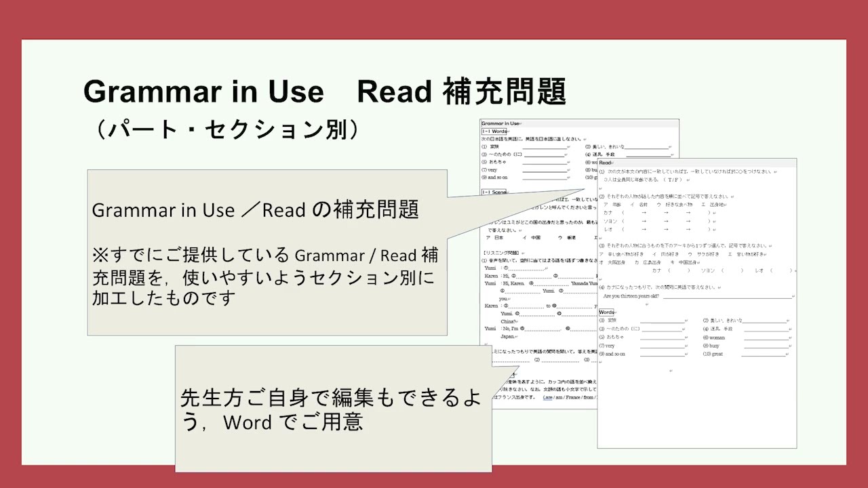The height and width of the screenshot is (488, 868).
Task: Click the slide title 'Grammar in Use Read 補充問題'
Action: point(324,91)
